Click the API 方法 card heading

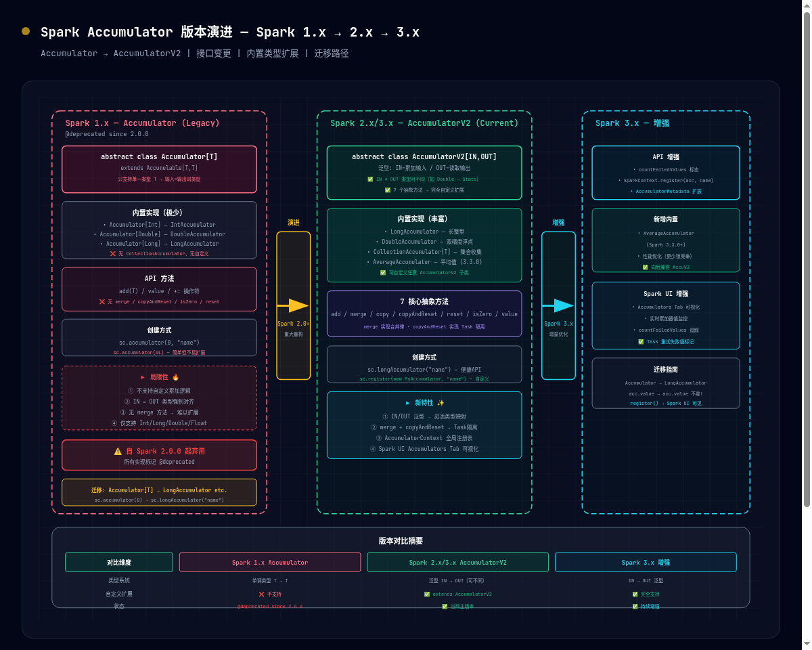point(159,278)
